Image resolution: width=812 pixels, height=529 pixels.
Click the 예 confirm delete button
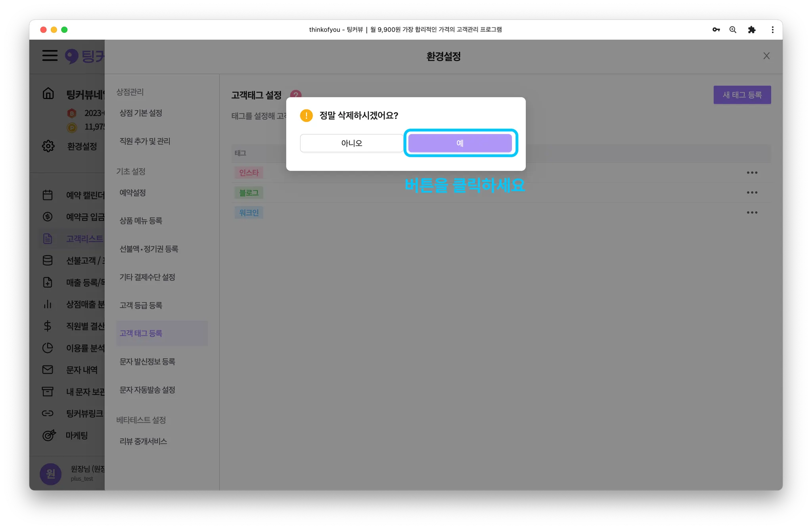pyautogui.click(x=460, y=143)
